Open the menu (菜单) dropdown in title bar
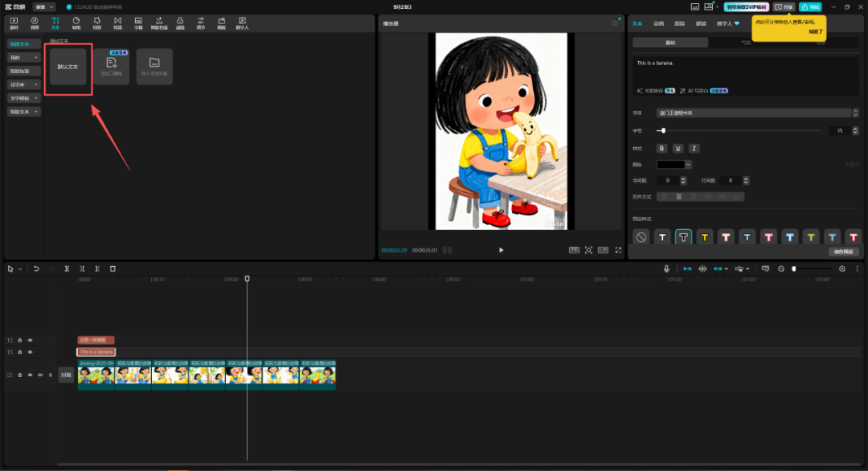The image size is (868, 471). click(44, 6)
